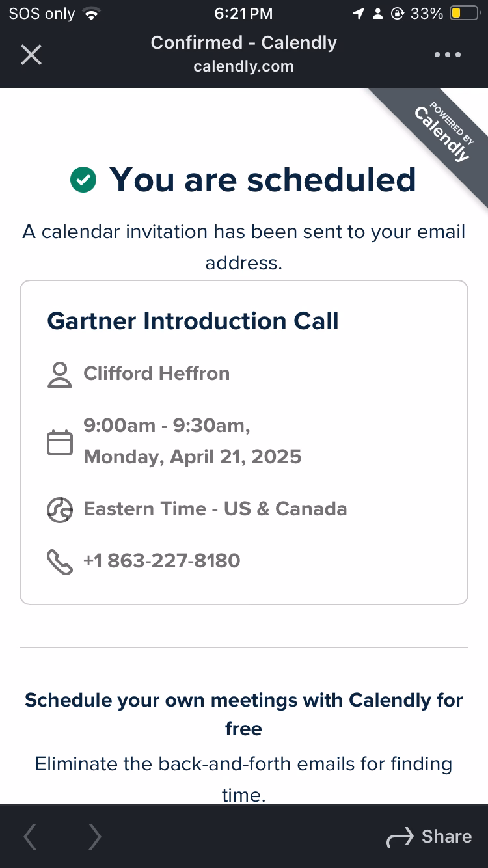Call the phone number +1 863-227-8180
The height and width of the screenshot is (868, 488).
click(162, 560)
